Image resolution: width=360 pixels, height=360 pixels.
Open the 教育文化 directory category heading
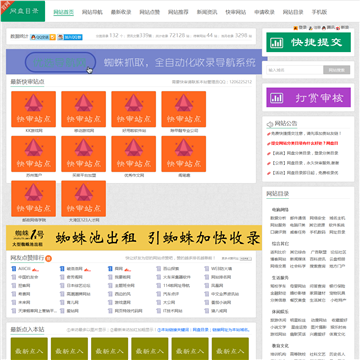pyautogui.click(x=280, y=346)
